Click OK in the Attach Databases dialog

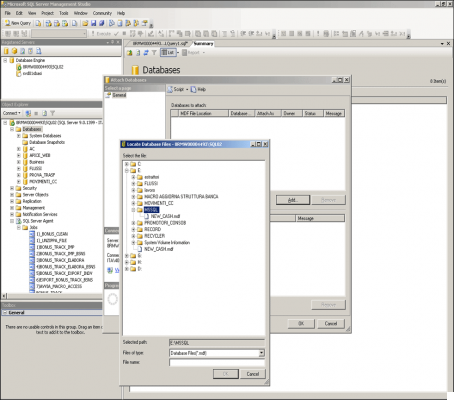[301, 324]
